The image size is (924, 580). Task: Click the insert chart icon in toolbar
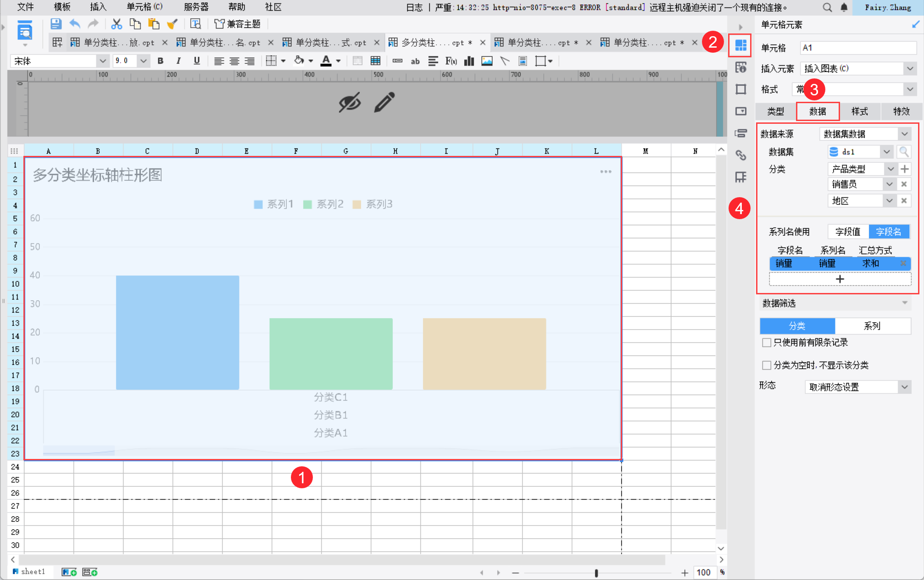pos(469,61)
